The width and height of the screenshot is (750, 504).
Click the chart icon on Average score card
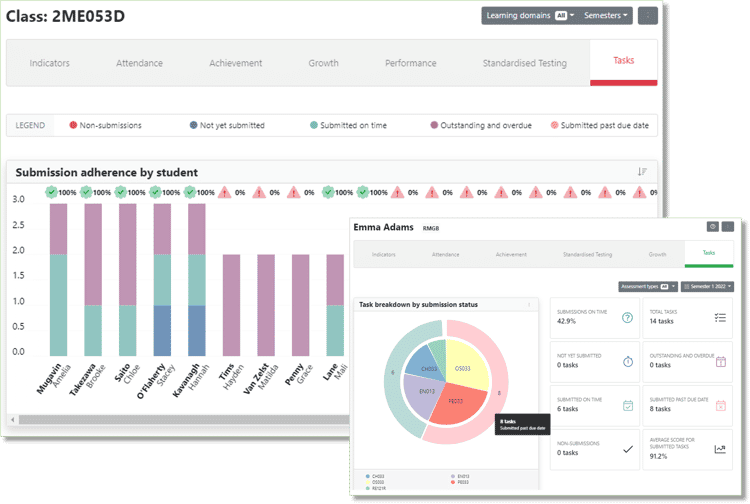(720, 449)
